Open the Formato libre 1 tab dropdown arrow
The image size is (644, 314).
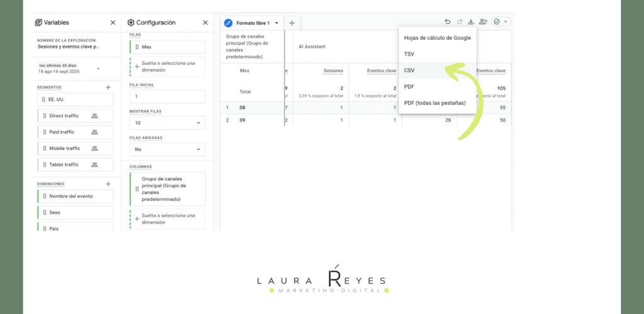pos(277,23)
